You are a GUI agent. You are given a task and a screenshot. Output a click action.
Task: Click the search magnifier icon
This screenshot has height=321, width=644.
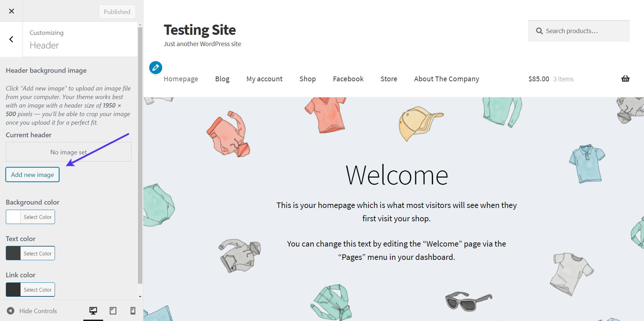pyautogui.click(x=539, y=31)
